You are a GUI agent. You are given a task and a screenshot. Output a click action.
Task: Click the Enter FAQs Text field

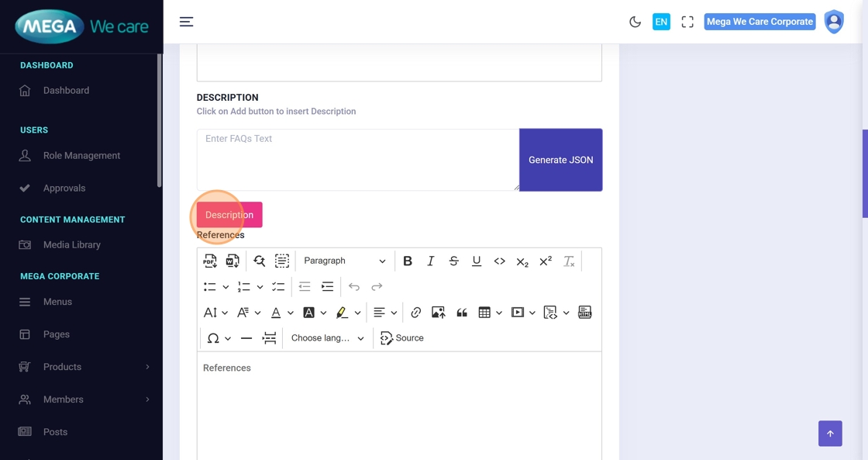(x=357, y=159)
